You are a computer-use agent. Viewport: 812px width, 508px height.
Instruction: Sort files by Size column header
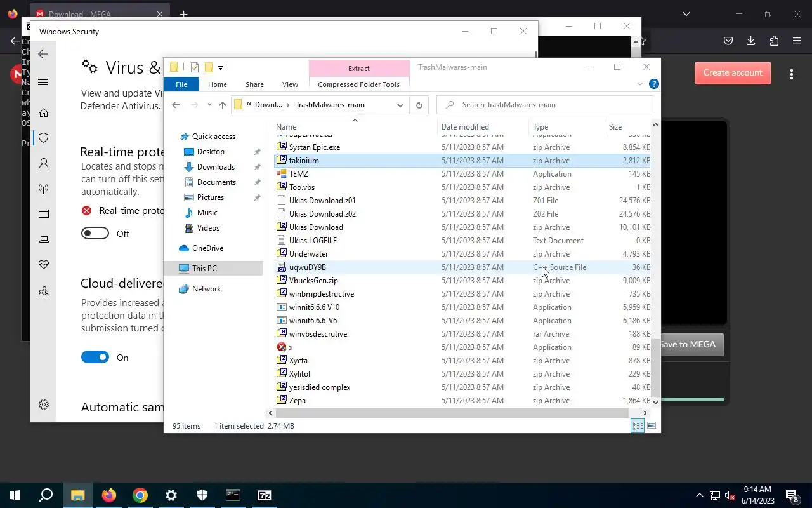click(627, 127)
